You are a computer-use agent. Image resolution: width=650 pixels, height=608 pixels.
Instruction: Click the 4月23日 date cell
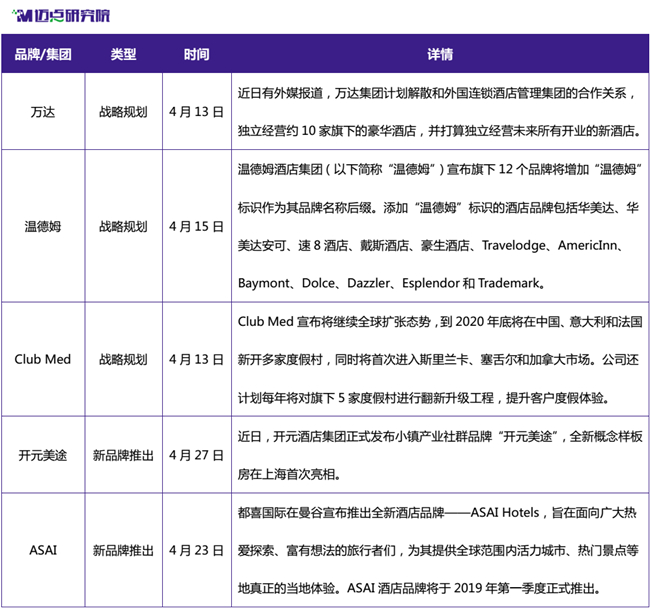tap(196, 550)
